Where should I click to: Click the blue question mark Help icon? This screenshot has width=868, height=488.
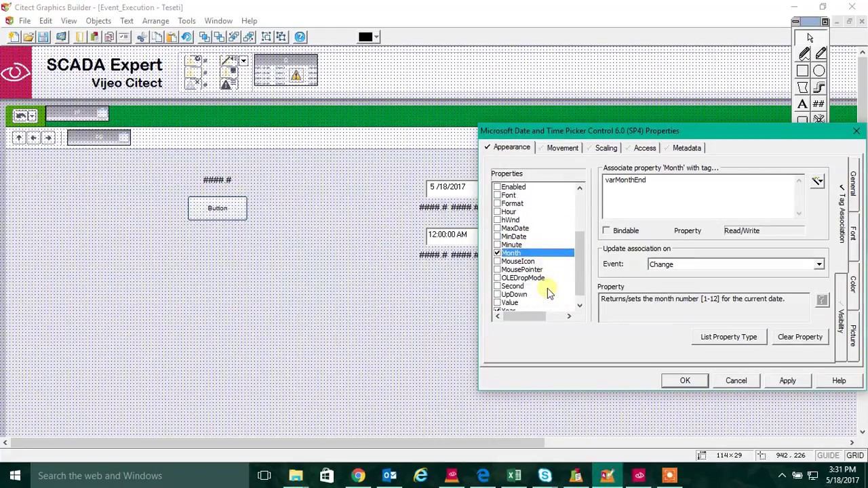click(x=300, y=37)
